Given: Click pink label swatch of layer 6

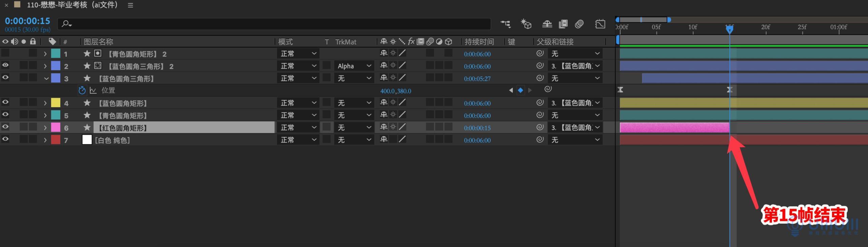Looking at the screenshot, I should point(56,127).
